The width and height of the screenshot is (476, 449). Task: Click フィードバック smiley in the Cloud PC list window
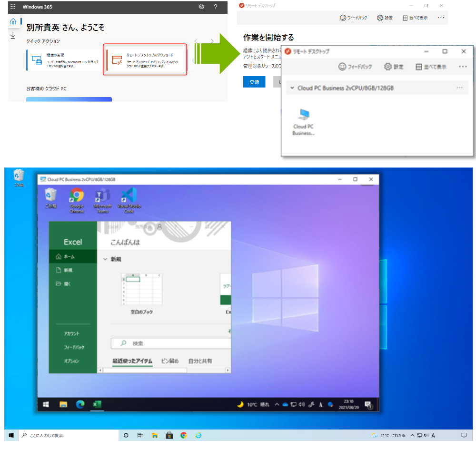[355, 67]
